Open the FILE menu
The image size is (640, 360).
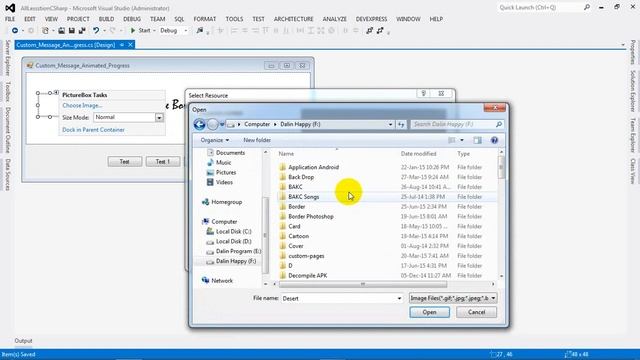[10, 19]
